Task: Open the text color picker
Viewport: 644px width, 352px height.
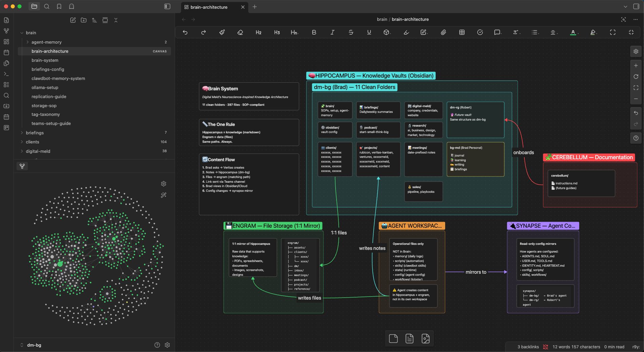Action: (x=573, y=32)
